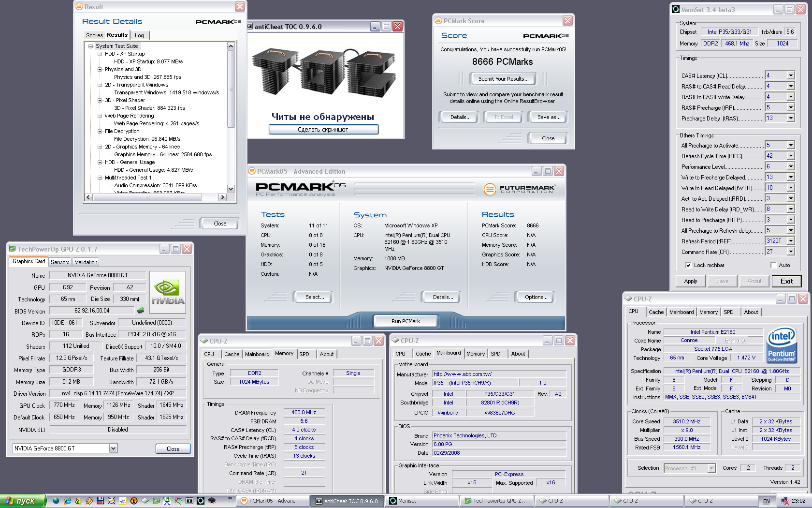
Task: Open the Refresh Period (tREF) dropdown
Action: pyautogui.click(x=791, y=241)
